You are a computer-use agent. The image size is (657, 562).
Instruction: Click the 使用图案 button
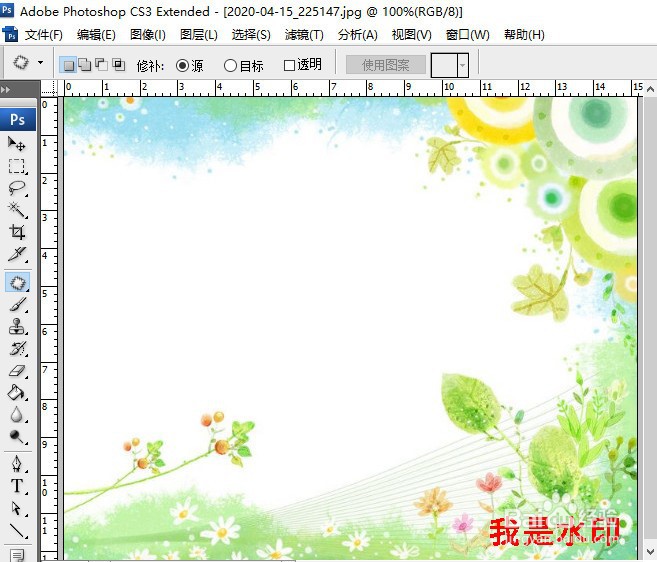(x=385, y=65)
